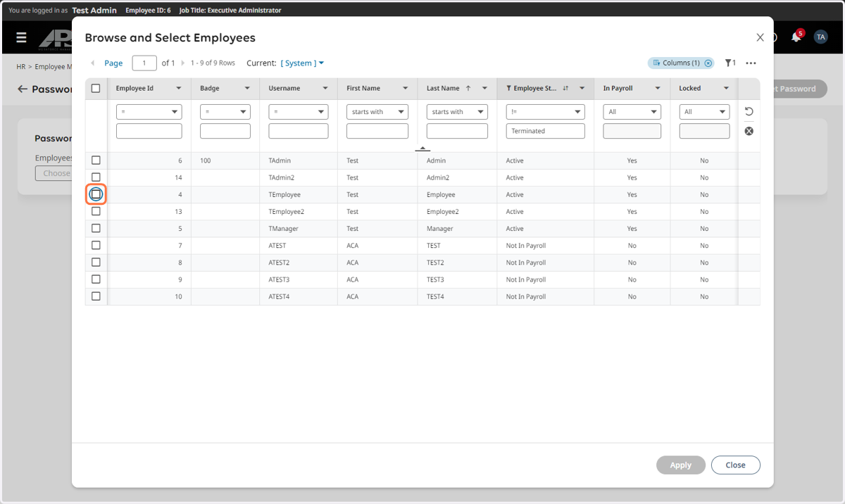This screenshot has height=504, width=845.
Task: Open the Last Name column menu arrow
Action: point(484,89)
